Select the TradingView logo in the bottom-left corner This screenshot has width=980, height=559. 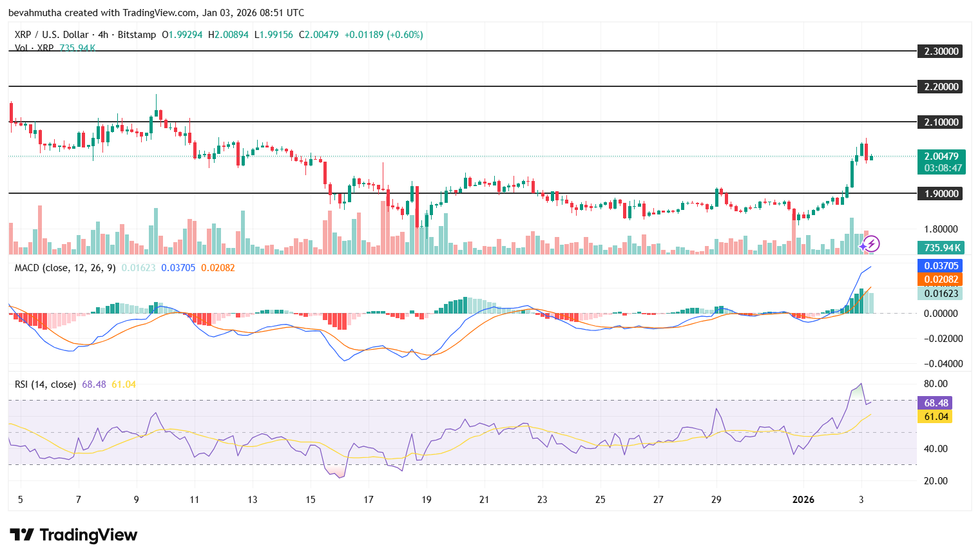pyautogui.click(x=72, y=535)
